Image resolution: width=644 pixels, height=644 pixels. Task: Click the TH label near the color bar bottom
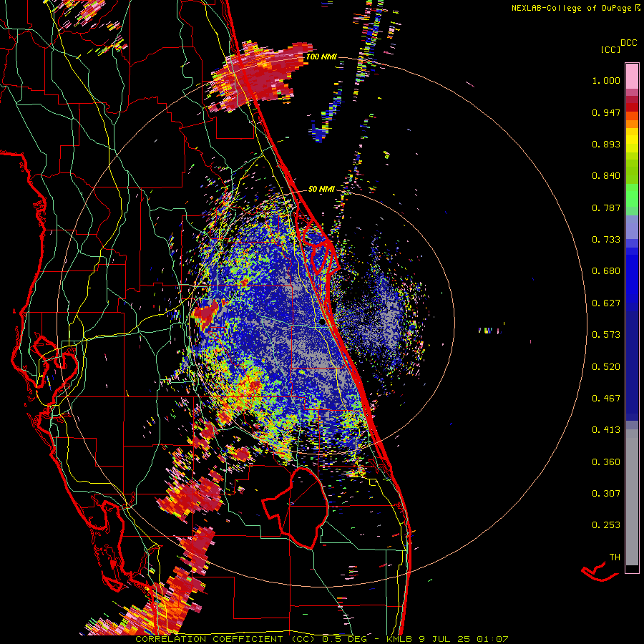pyautogui.click(x=615, y=557)
